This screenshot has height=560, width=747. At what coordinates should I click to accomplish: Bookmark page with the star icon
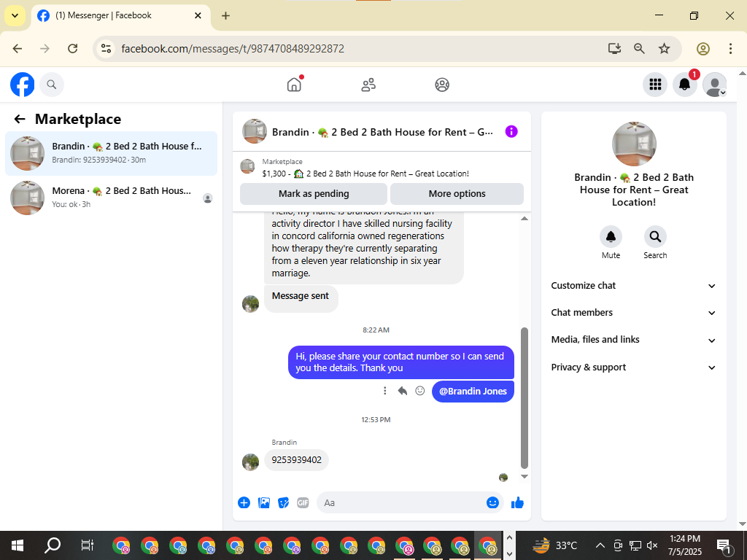coord(664,49)
